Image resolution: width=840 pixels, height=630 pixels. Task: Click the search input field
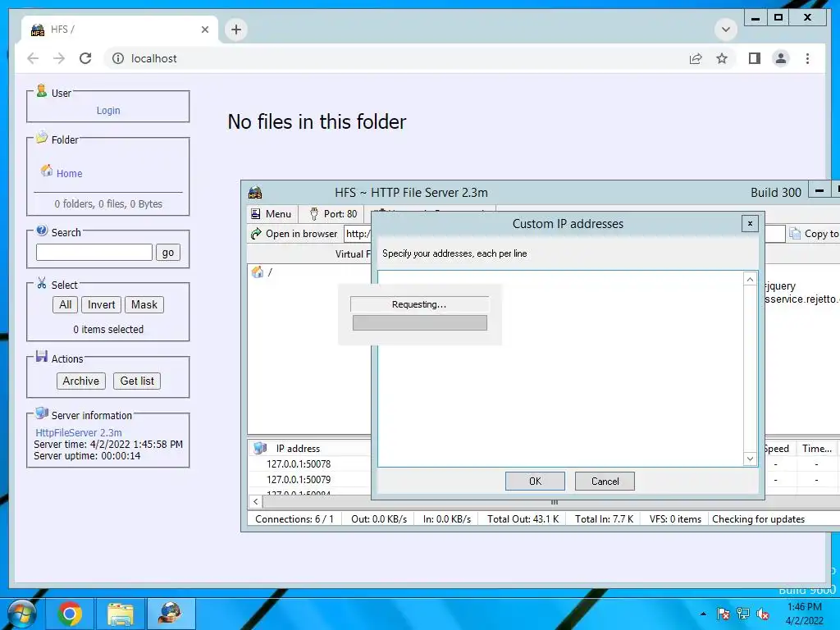[x=94, y=253]
